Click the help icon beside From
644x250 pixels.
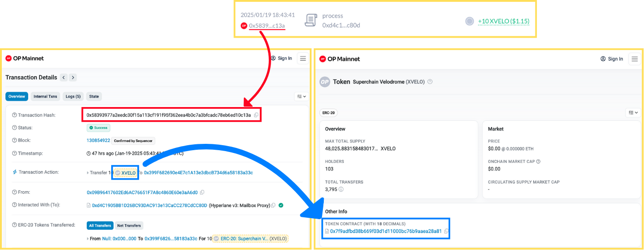coord(14,192)
